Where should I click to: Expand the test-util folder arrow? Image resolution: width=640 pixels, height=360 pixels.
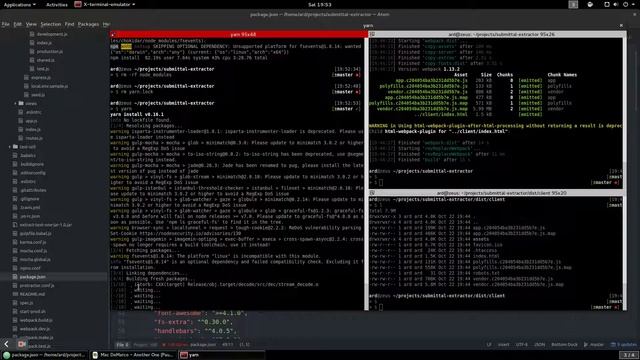click(x=10, y=147)
